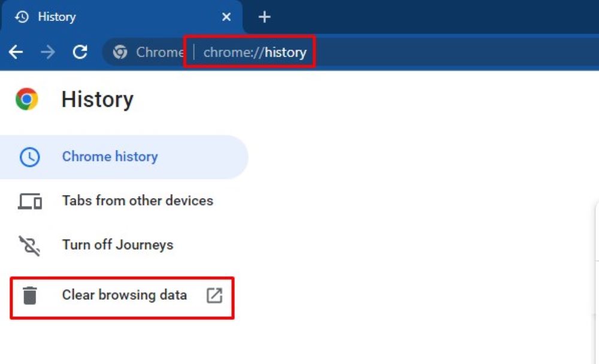This screenshot has height=364, width=599.
Task: Click the crossed-out Journeys icon
Action: click(29, 245)
